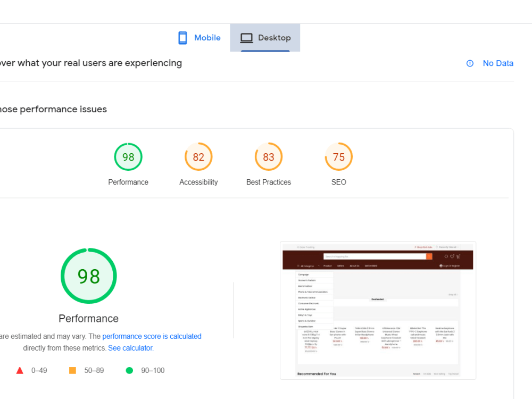Screen dimensions: 532x399
Task: Select the Desktop tab
Action: coord(265,38)
